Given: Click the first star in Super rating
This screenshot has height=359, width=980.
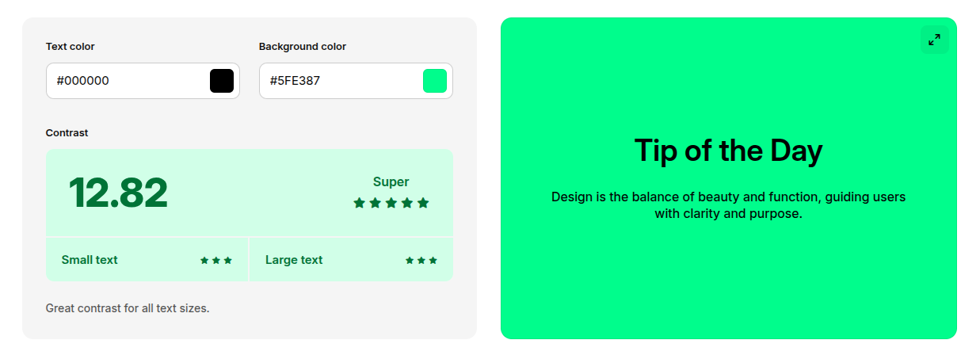Looking at the screenshot, I should [x=360, y=203].
